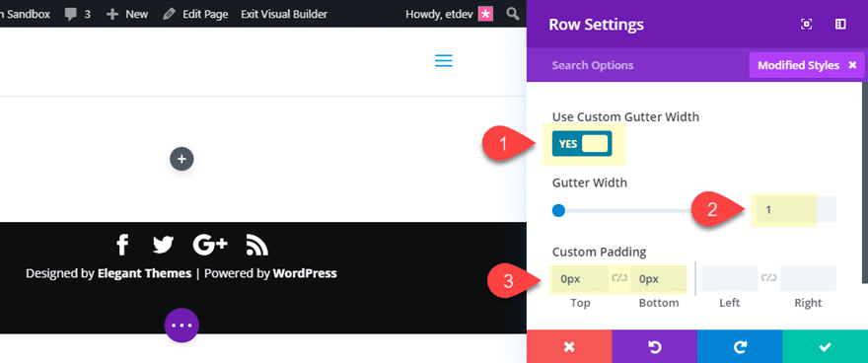The image size is (868, 363).
Task: Open the purple builder options ellipsis button
Action: click(181, 326)
